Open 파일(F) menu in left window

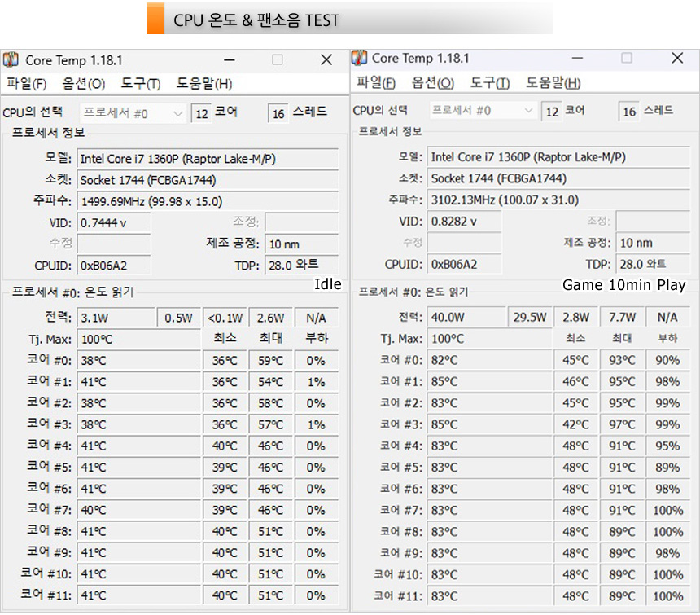coord(26,84)
